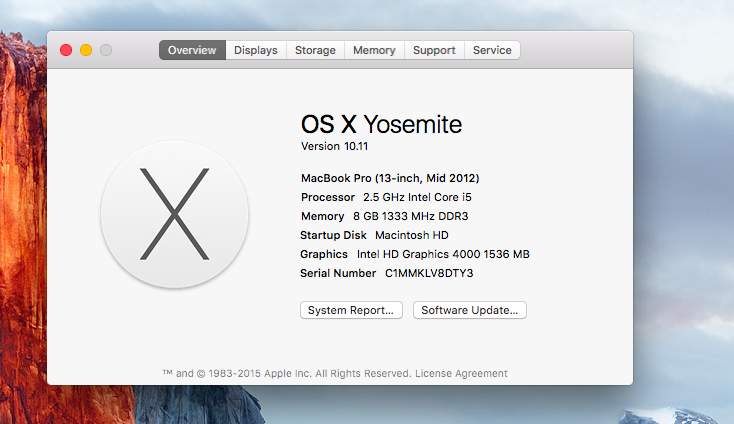Viewport: 734px width, 424px height.
Task: Click the System Report... button
Action: click(x=351, y=310)
